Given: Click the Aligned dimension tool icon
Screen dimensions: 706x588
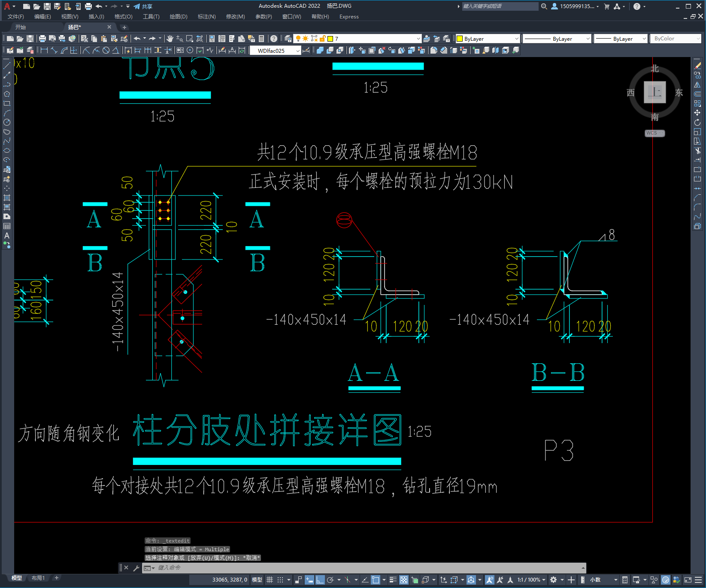Looking at the screenshot, I should pyautogui.click(x=54, y=50).
